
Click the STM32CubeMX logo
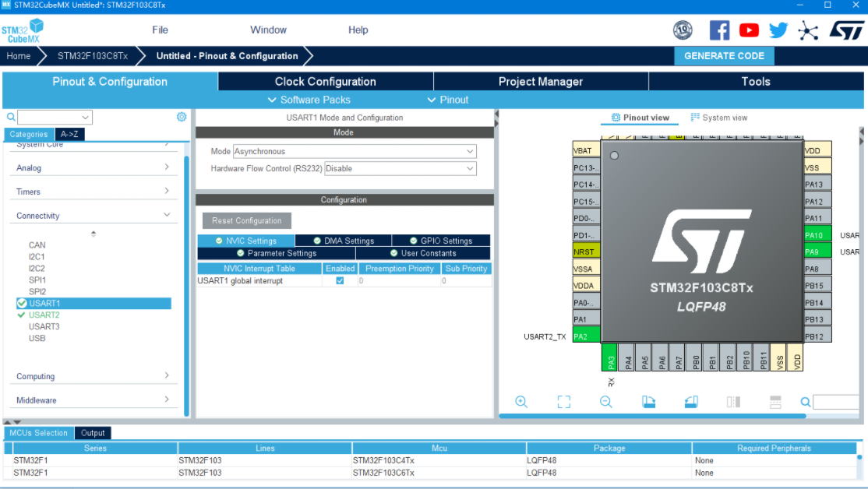(x=22, y=30)
